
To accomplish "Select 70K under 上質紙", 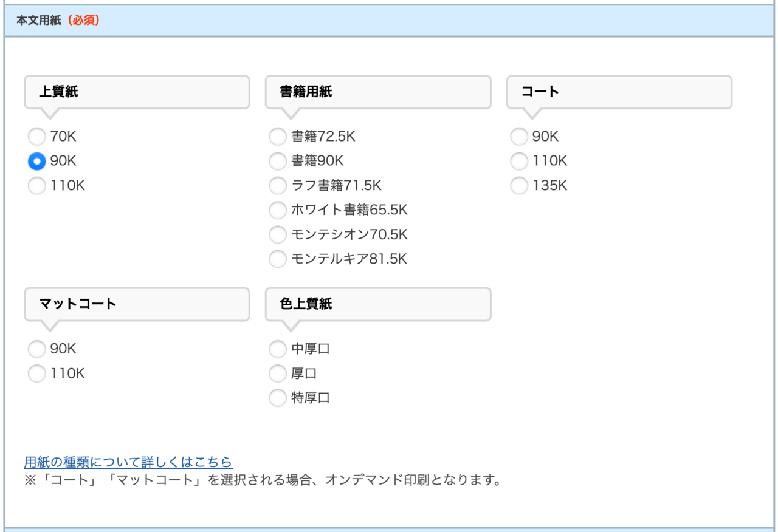I will tap(37, 137).
